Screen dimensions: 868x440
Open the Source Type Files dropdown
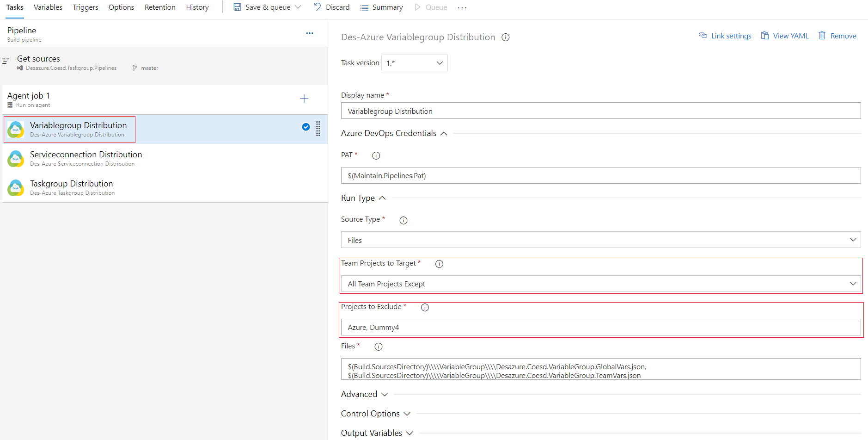[600, 240]
